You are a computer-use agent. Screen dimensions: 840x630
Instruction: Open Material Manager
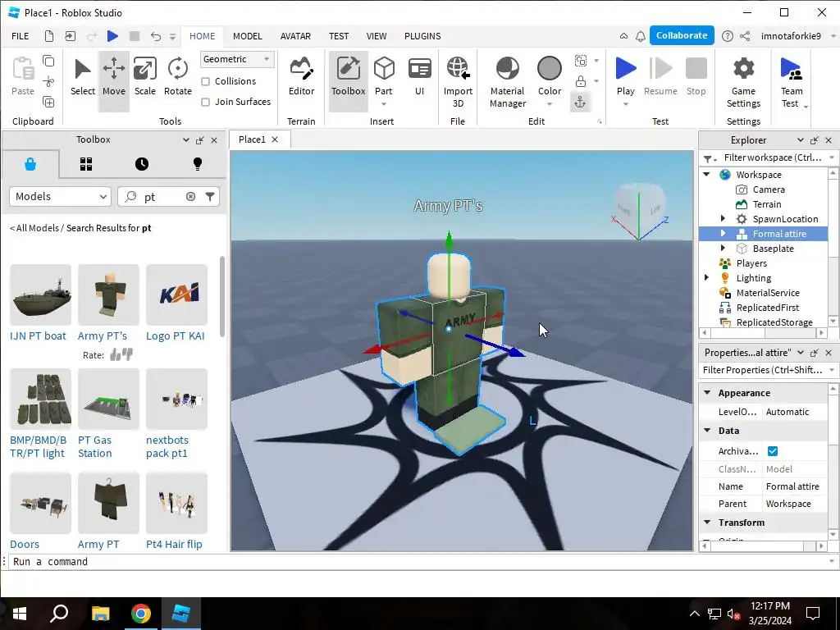[x=507, y=82]
